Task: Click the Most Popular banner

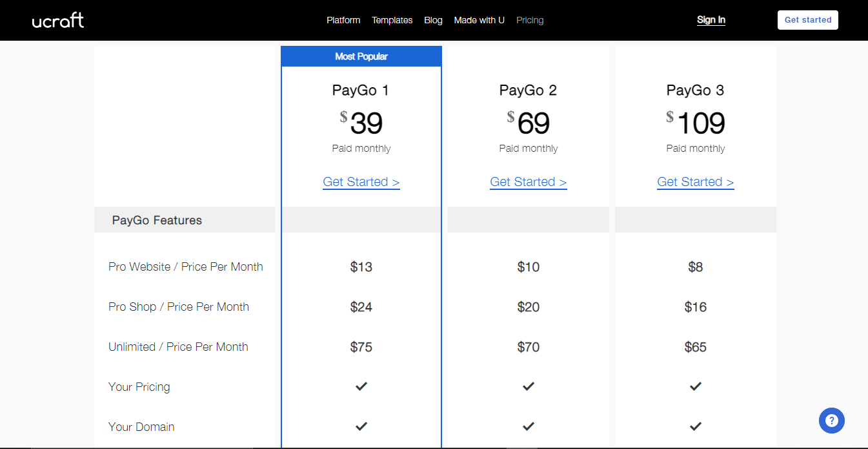Action: [361, 56]
